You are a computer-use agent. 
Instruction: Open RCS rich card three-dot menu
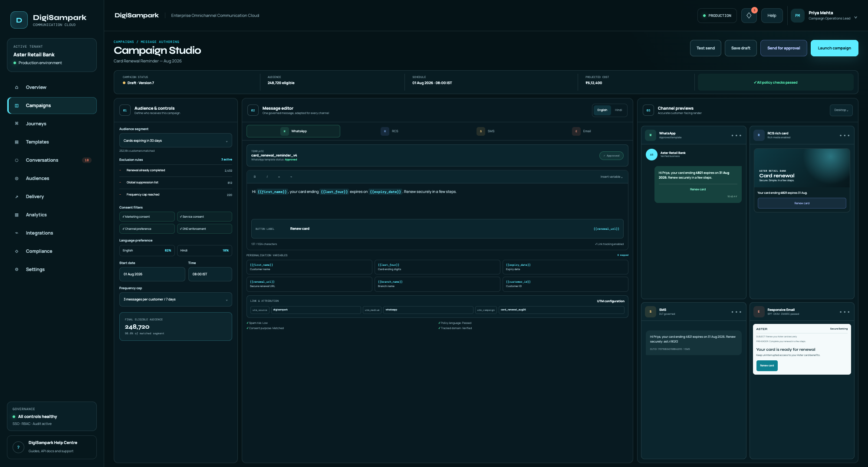pyautogui.click(x=845, y=136)
